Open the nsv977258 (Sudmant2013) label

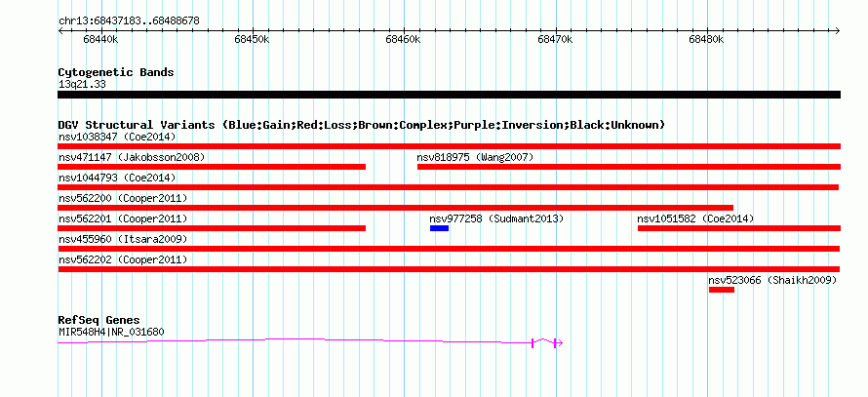[x=496, y=218]
